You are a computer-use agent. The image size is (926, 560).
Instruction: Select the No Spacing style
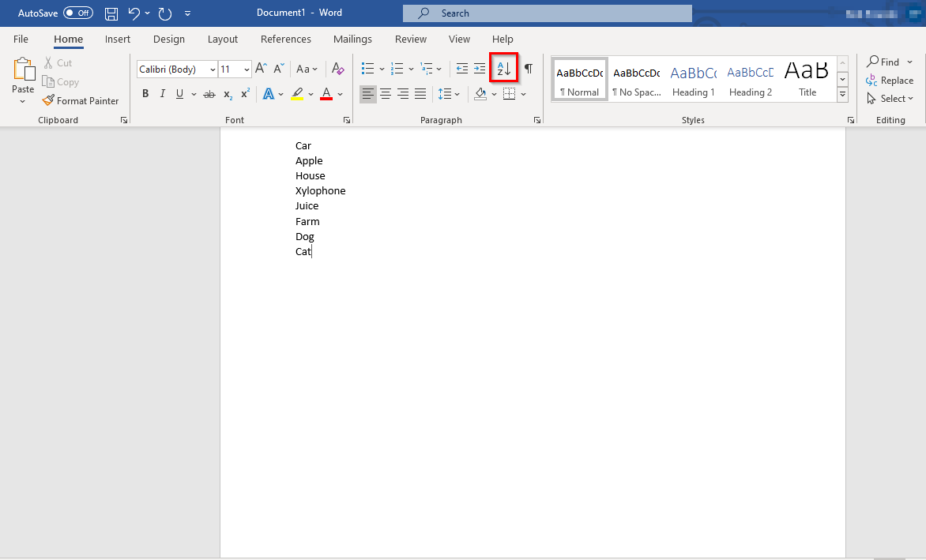click(637, 80)
